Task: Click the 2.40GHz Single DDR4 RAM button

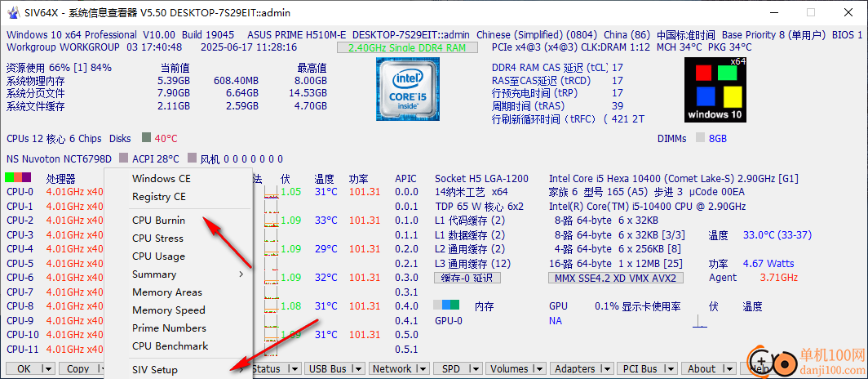Action: pos(407,47)
